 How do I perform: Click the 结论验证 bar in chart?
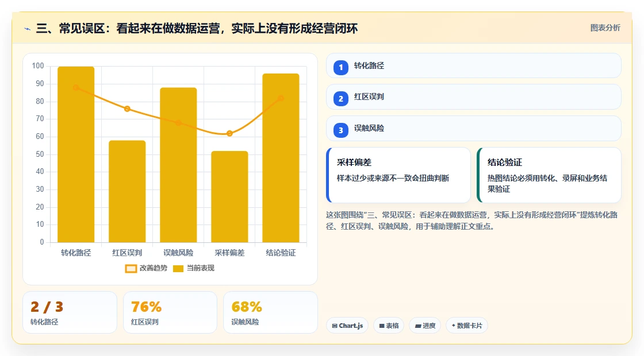click(281, 158)
